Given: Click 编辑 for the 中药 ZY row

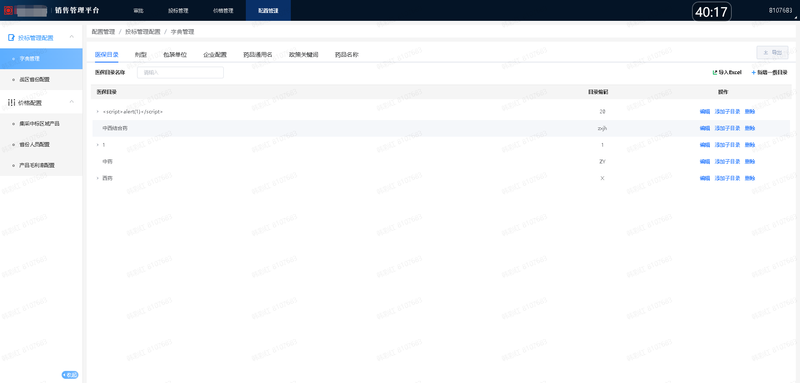Looking at the screenshot, I should 705,162.
